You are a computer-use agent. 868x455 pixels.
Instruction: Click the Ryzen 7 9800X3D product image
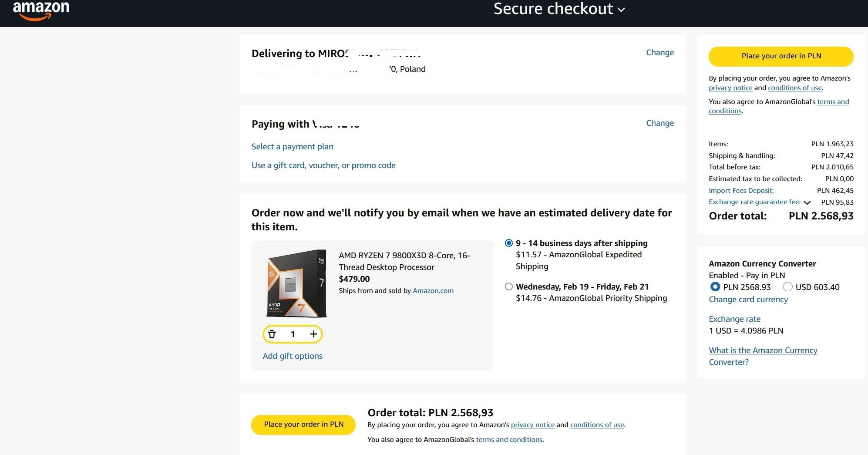[297, 283]
